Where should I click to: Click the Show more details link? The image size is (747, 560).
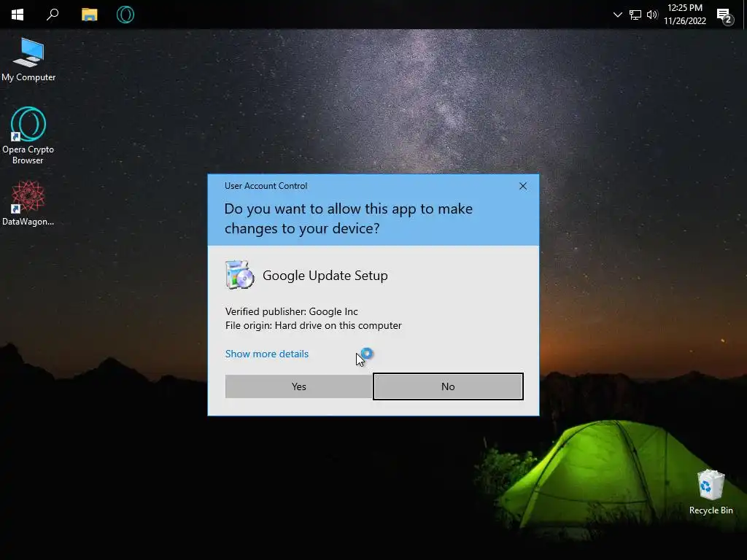point(267,354)
